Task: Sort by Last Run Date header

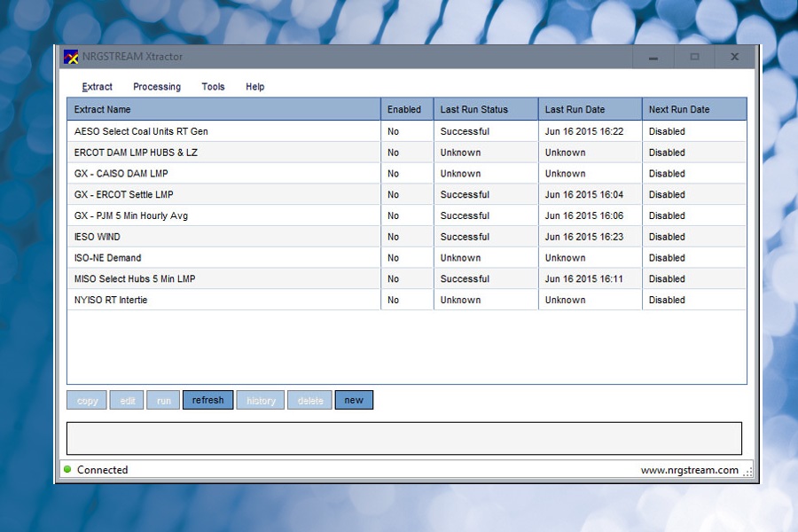Action: tap(591, 109)
